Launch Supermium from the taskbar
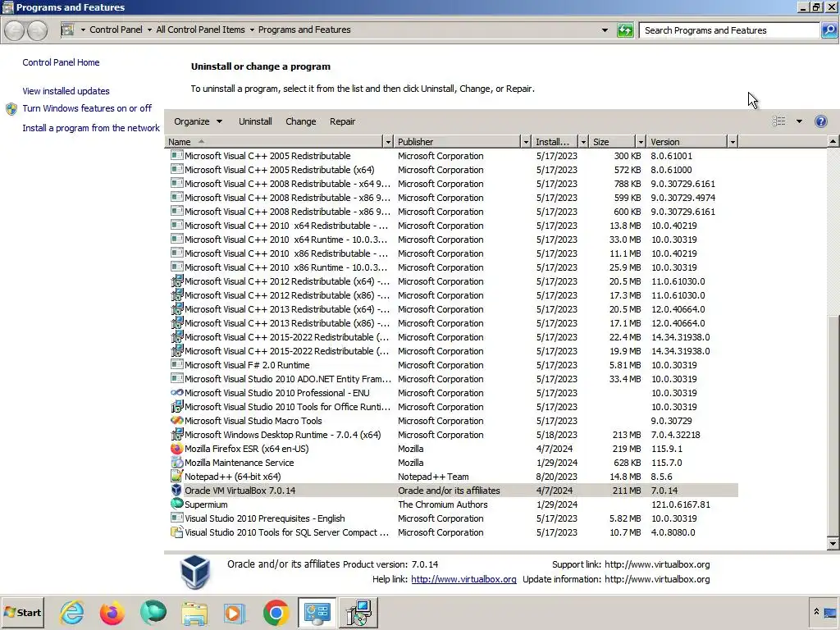Screen dimensions: 840x630 pyautogui.click(x=153, y=613)
